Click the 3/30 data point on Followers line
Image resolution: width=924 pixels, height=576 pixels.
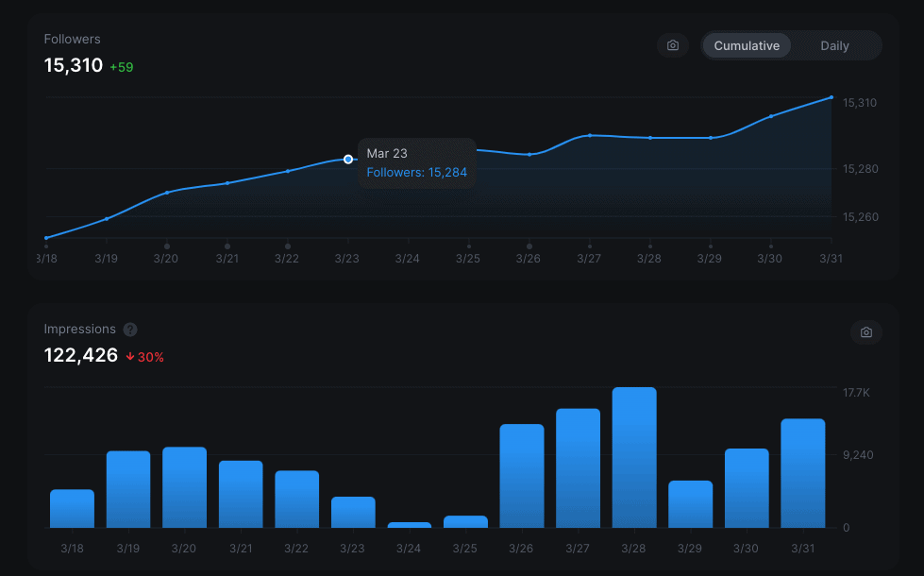pos(771,116)
